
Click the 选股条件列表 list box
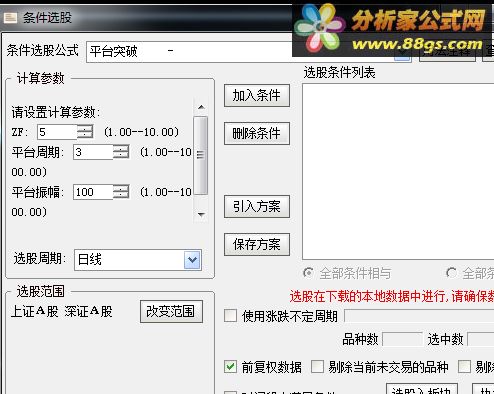click(x=398, y=171)
